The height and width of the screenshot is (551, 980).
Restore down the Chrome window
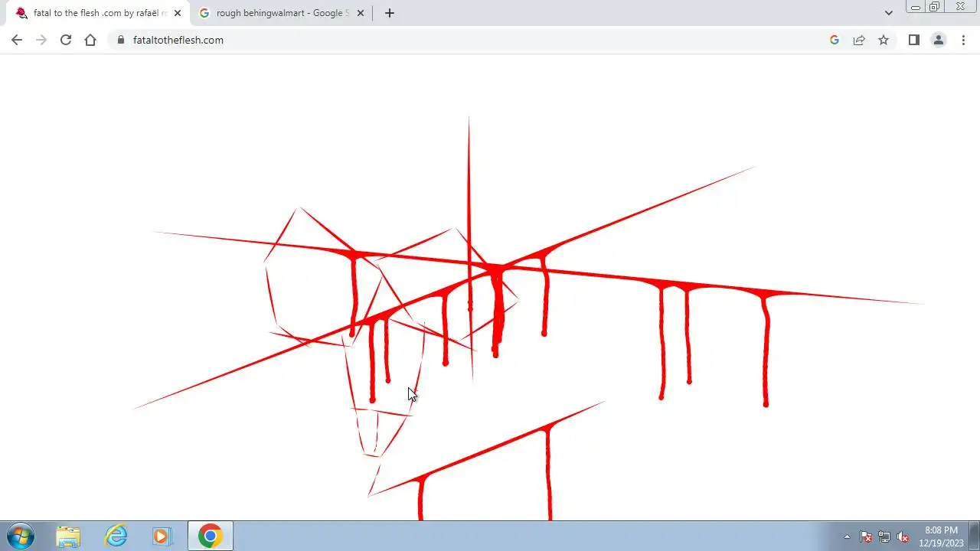click(x=935, y=7)
